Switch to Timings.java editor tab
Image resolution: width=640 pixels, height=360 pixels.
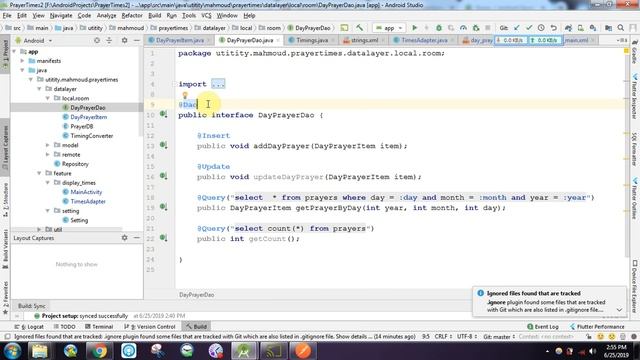tap(311, 40)
